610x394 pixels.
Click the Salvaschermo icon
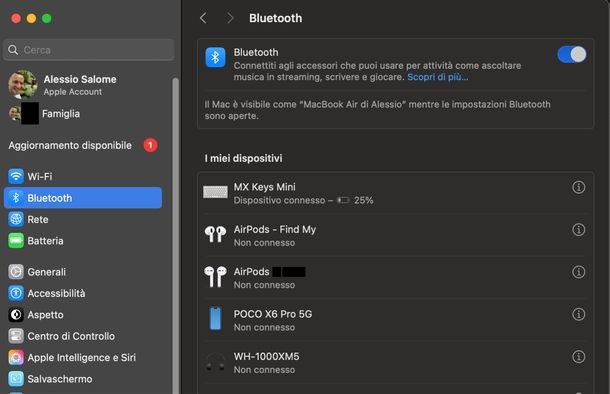[x=16, y=378]
